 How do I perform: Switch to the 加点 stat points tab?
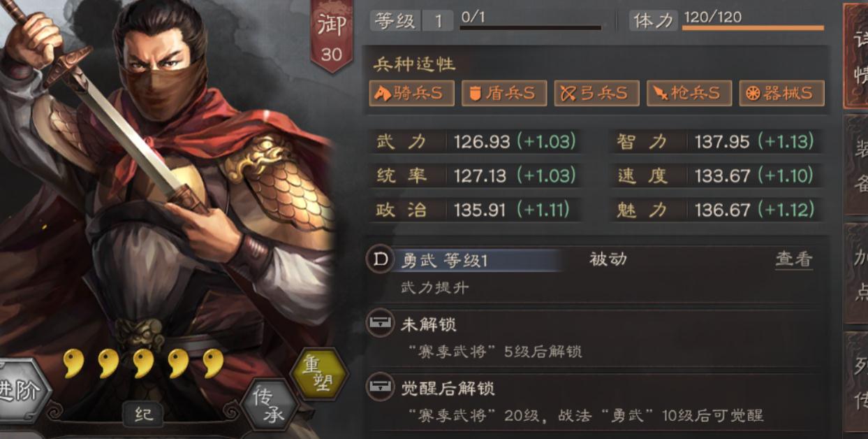856,273
